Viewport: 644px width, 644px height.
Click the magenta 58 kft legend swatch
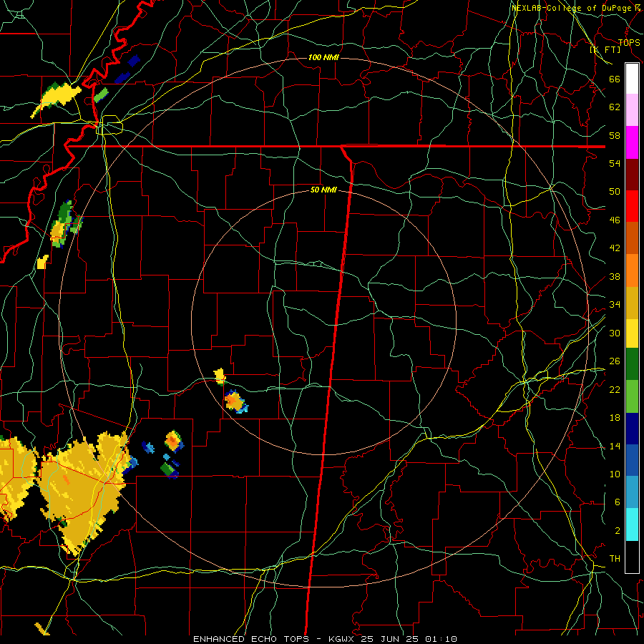click(x=632, y=142)
